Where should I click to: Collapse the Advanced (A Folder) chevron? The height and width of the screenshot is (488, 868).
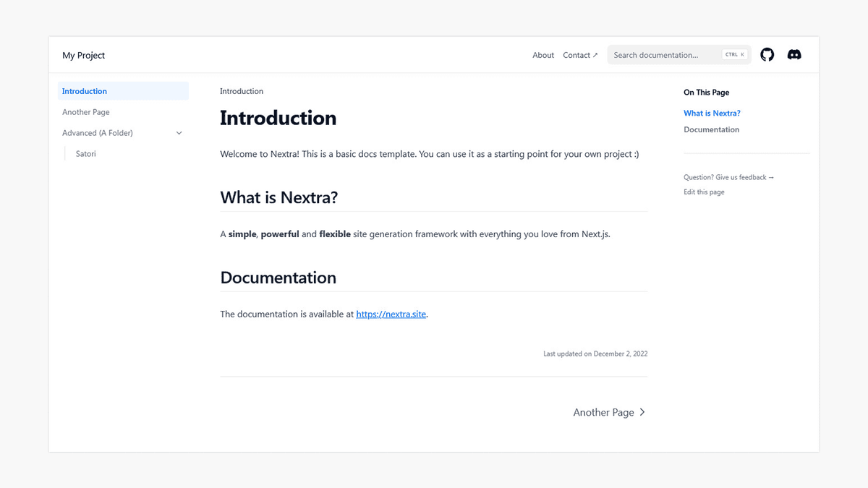point(179,133)
